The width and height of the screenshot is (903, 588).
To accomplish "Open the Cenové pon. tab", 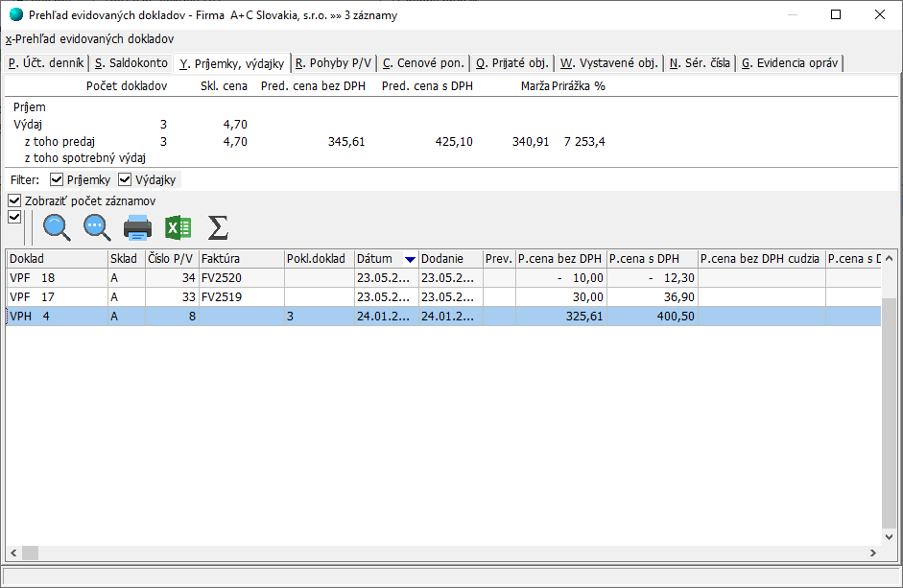I will [x=423, y=63].
